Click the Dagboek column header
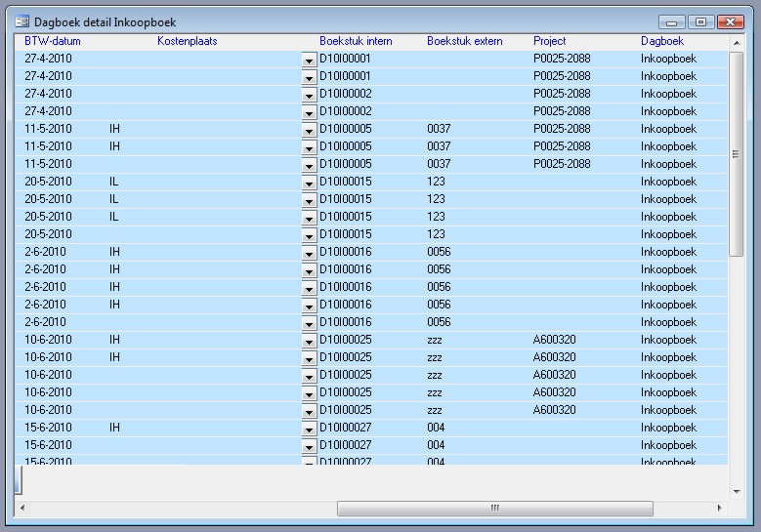Screen dimensions: 761x532 [x=662, y=41]
